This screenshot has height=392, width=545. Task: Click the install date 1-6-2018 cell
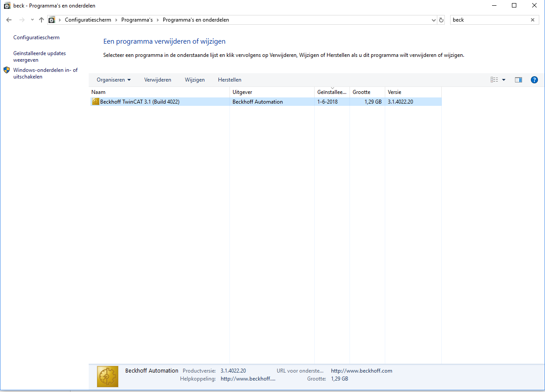(328, 102)
